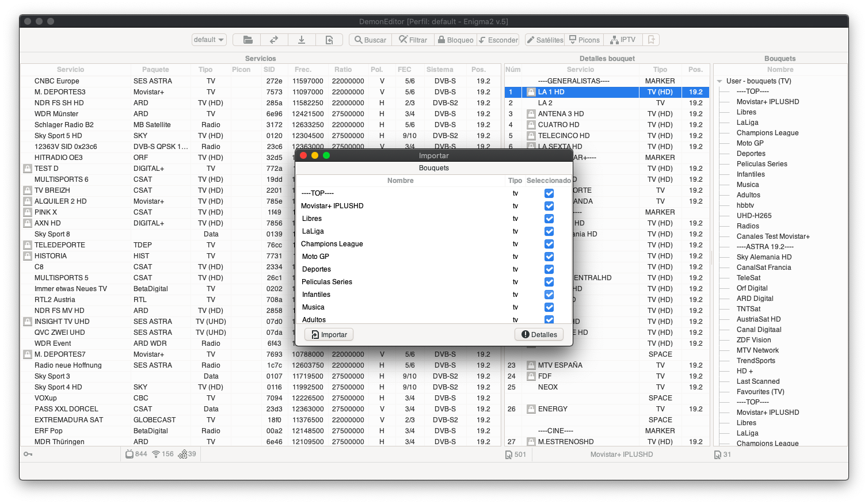Select ANTENA 3 HD bouquet row

[x=561, y=114]
